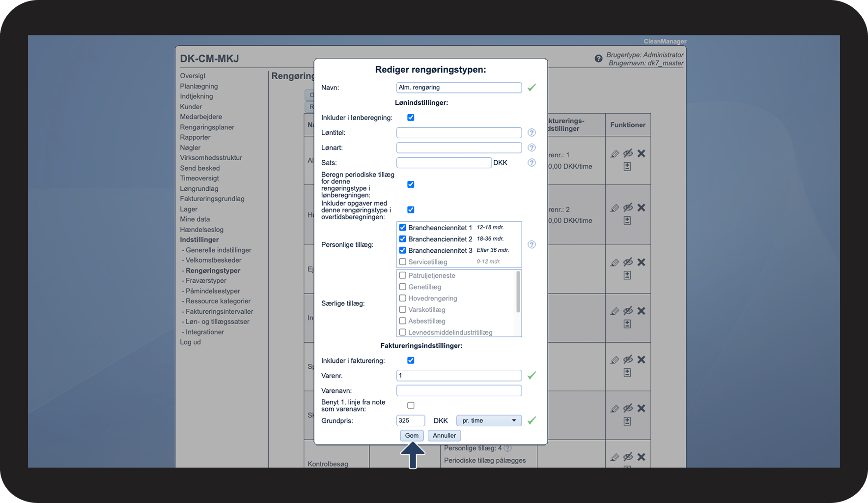This screenshot has height=503, width=868.
Task: Check the Asbesttillæg checkbox
Action: tap(402, 321)
